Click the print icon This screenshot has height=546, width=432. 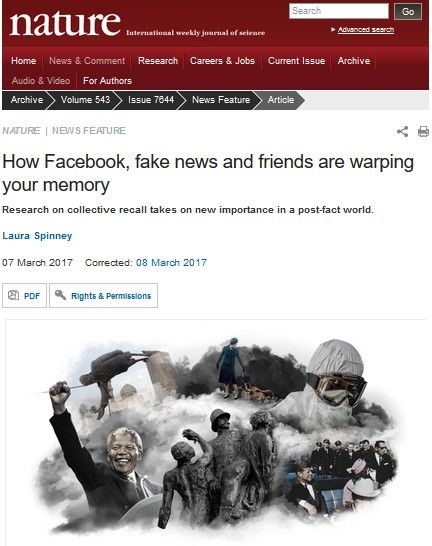pyautogui.click(x=423, y=131)
